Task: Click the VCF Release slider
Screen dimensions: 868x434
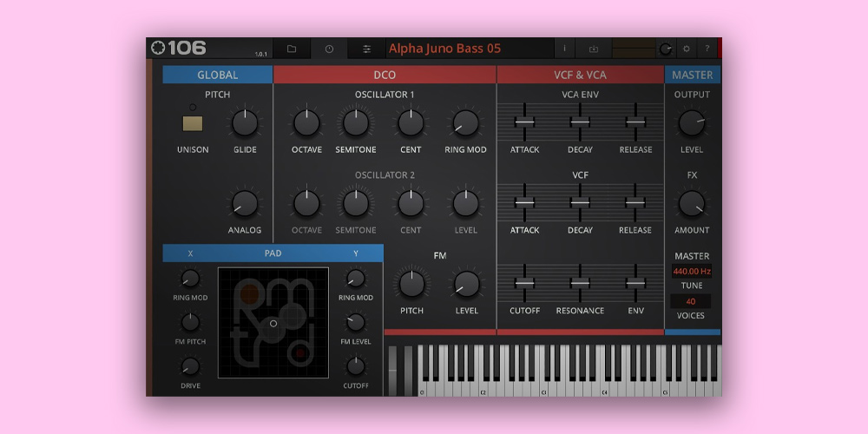Action: [x=635, y=202]
